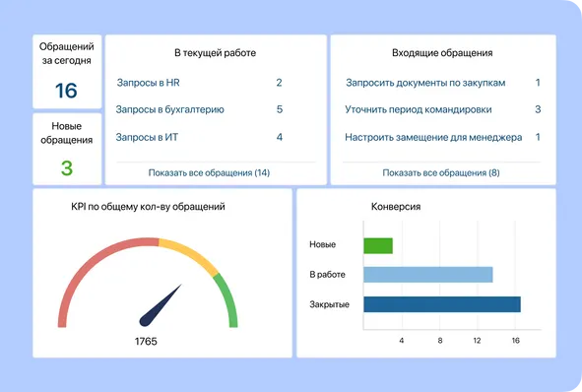The width and height of the screenshot is (582, 392).
Task: Click the count 2 next to HR requests
Action: coord(279,83)
